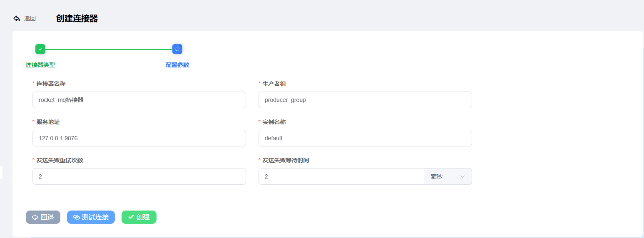Viewport: 644px width, 238px height.
Task: Focus the 服务地址 input with 127.0.0.1:9876
Action: tap(139, 138)
